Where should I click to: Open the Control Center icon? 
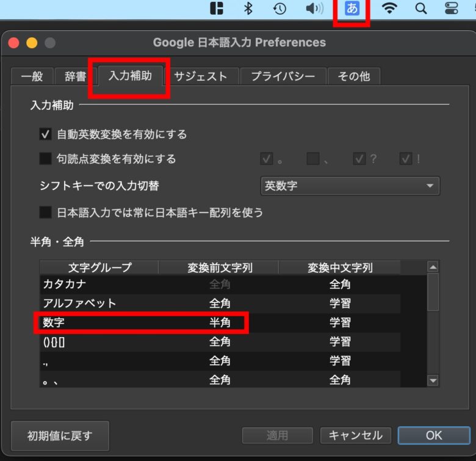click(452, 8)
